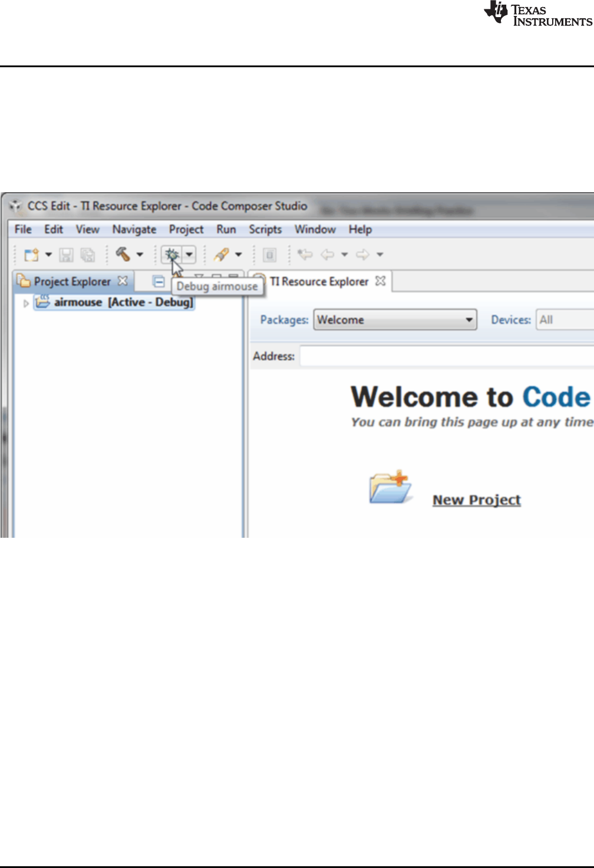Click the disabled square toolbar icon
The image size is (594, 868).
(x=270, y=255)
